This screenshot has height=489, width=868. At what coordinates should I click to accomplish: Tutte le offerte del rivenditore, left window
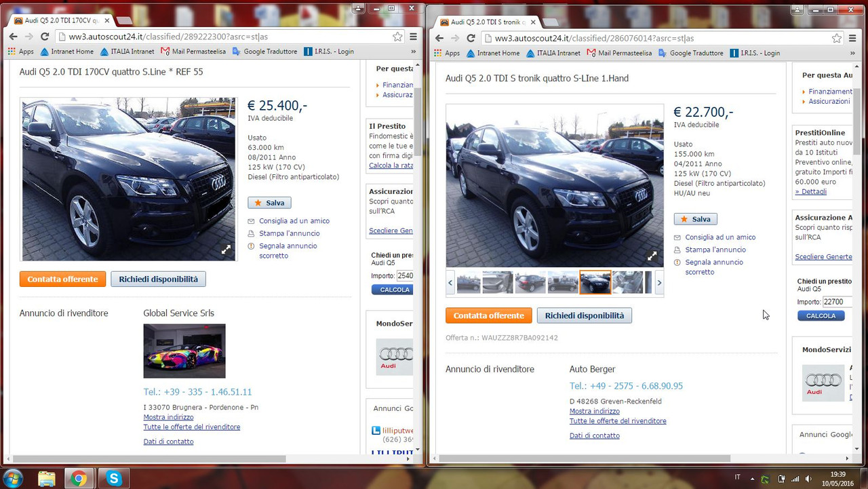191,427
